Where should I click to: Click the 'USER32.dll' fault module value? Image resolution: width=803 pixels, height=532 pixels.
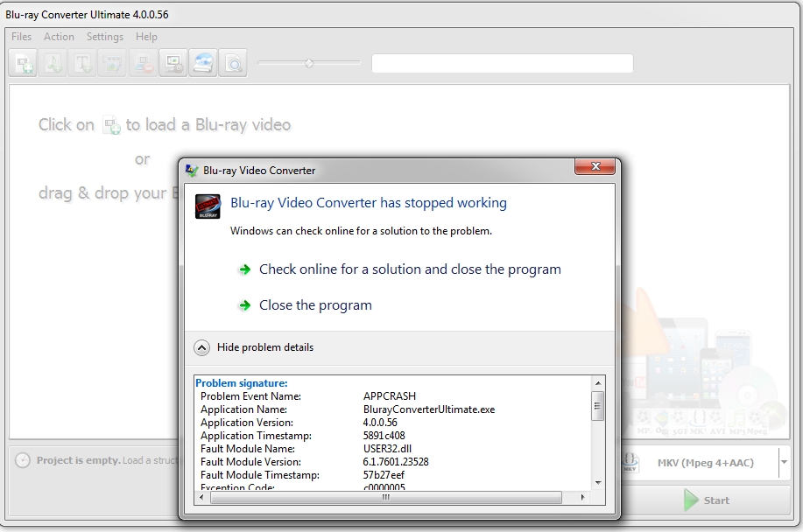(x=387, y=449)
